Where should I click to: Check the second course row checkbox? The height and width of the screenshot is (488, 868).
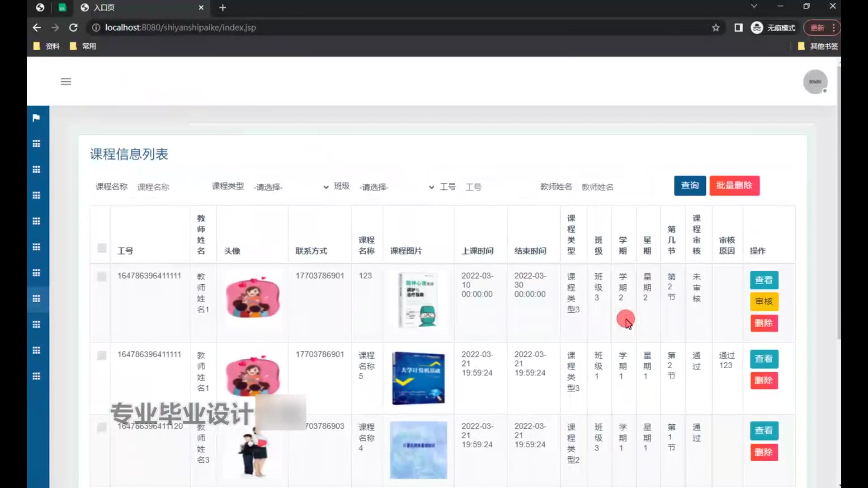pyautogui.click(x=102, y=356)
